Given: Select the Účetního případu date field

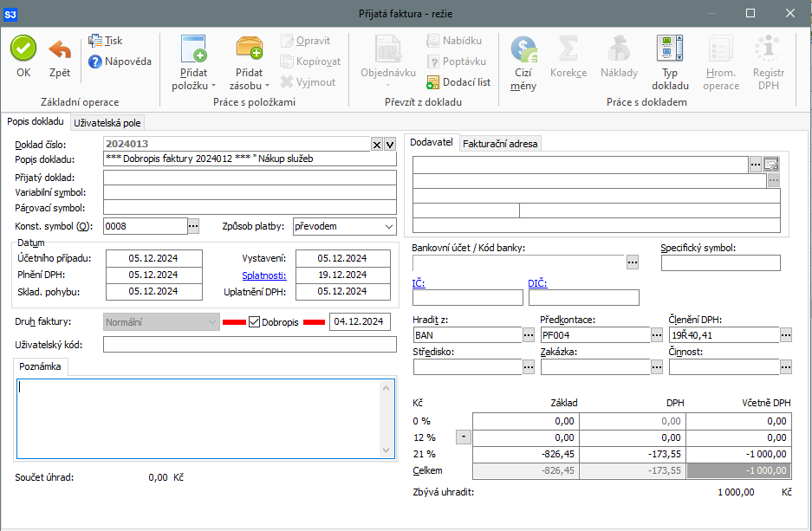Looking at the screenshot, I should tap(153, 258).
